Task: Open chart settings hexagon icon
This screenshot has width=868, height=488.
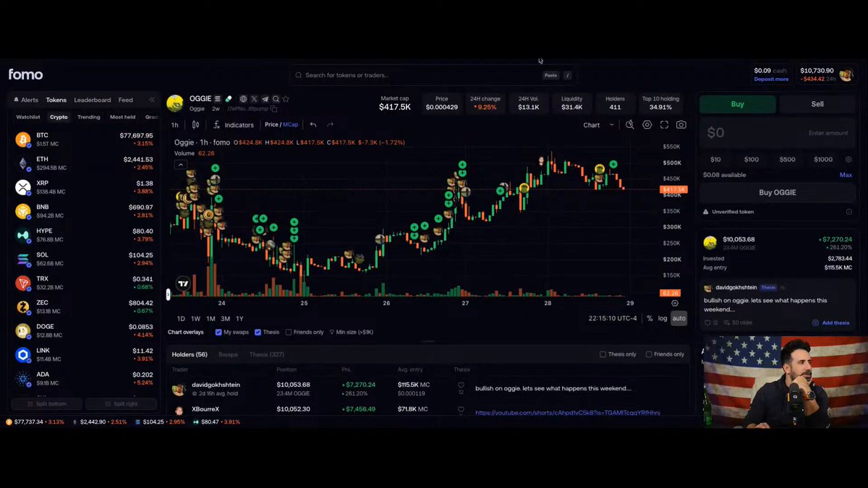Action: coord(647,124)
